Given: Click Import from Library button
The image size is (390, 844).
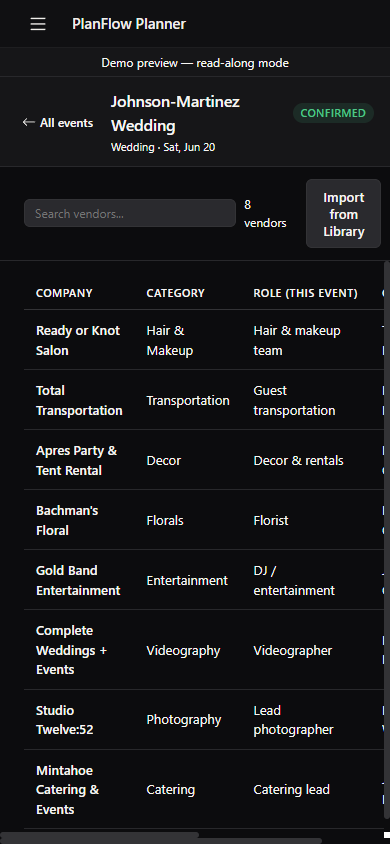Looking at the screenshot, I should coord(343,214).
